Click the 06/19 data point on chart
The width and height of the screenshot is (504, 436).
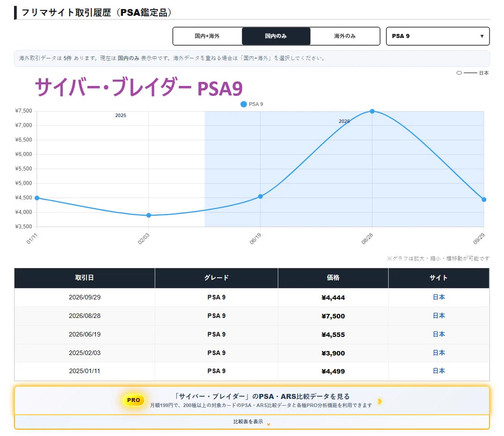260,196
